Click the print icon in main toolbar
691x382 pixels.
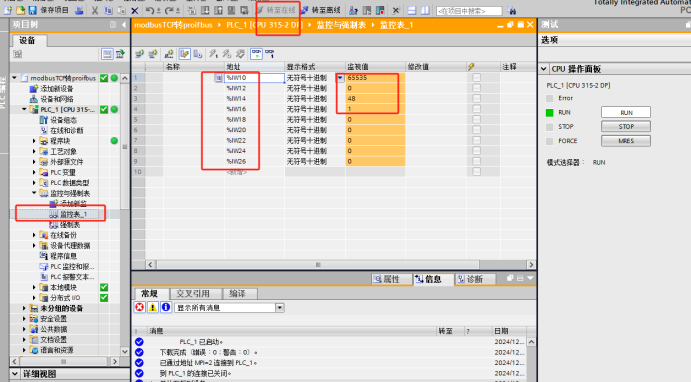point(79,10)
